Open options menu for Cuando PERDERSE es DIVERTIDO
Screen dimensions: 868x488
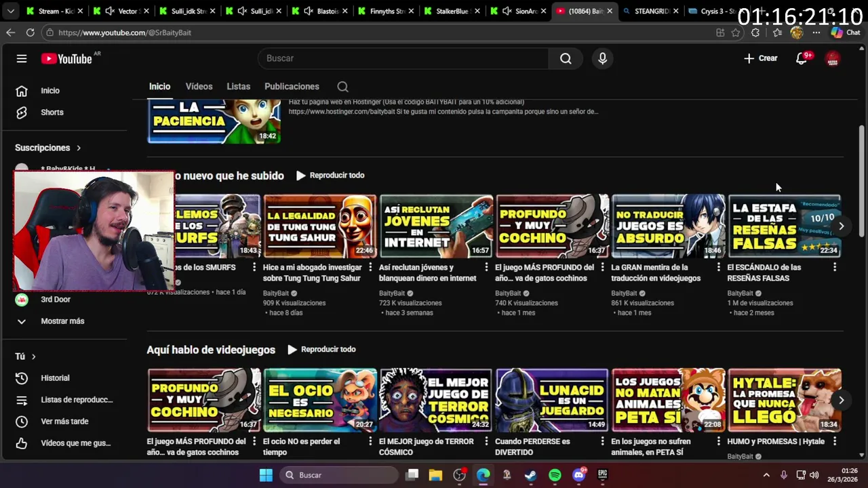point(602,442)
